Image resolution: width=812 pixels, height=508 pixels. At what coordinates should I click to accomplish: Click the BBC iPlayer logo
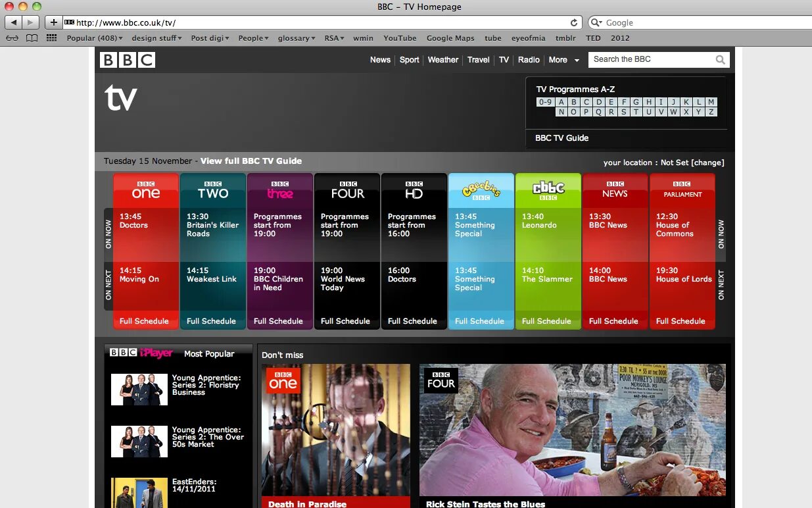pyautogui.click(x=141, y=353)
